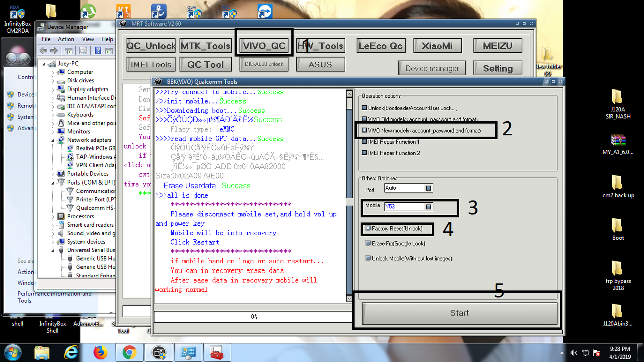Click Device Manager back arrow toolbar icon
This screenshot has width=644, height=362.
click(x=43, y=50)
